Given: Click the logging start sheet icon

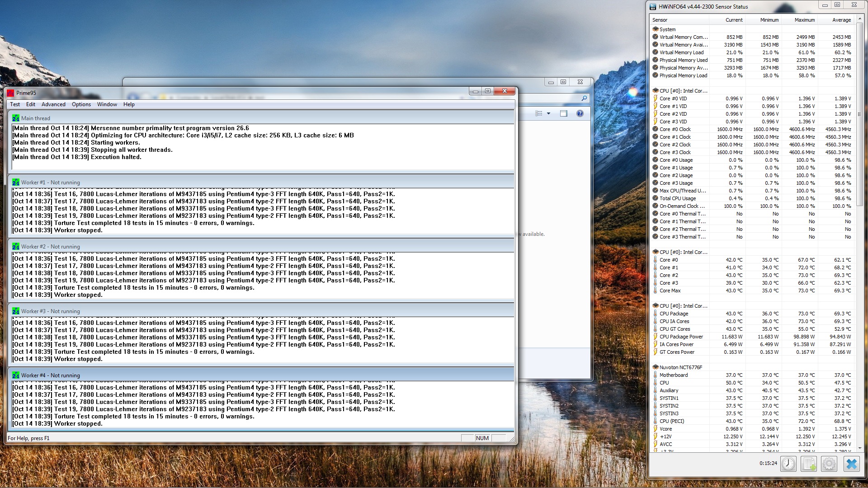Looking at the screenshot, I should click(809, 464).
